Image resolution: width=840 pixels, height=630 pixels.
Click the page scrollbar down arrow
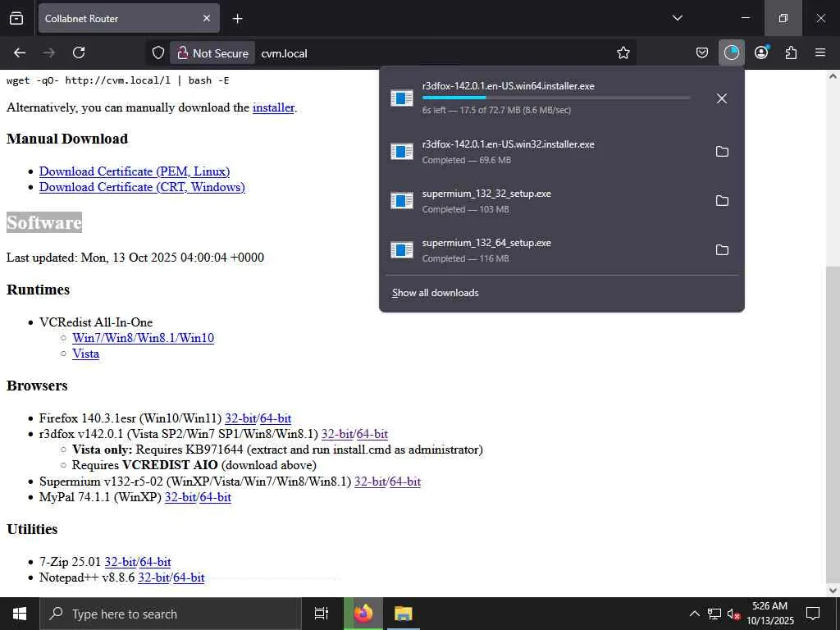(833, 590)
